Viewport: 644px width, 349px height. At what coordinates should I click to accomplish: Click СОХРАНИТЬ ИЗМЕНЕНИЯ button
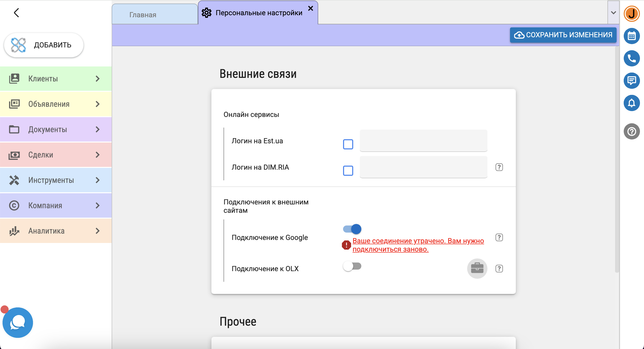pos(563,35)
